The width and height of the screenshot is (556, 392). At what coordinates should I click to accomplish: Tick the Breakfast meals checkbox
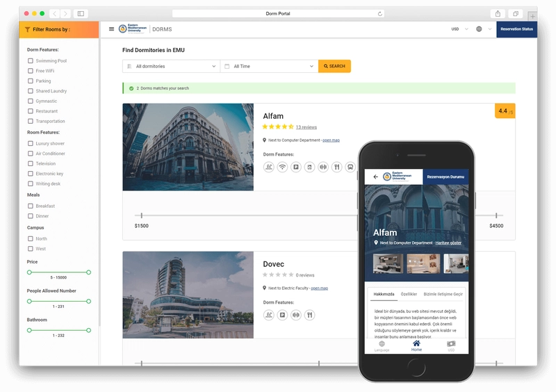coord(31,206)
